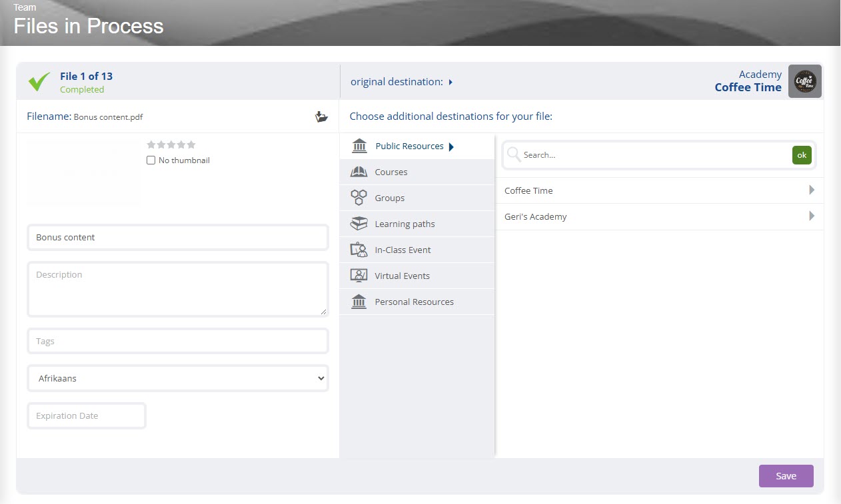Click the Learning paths stacked-books icon
The height and width of the screenshot is (504, 841).
(x=359, y=224)
